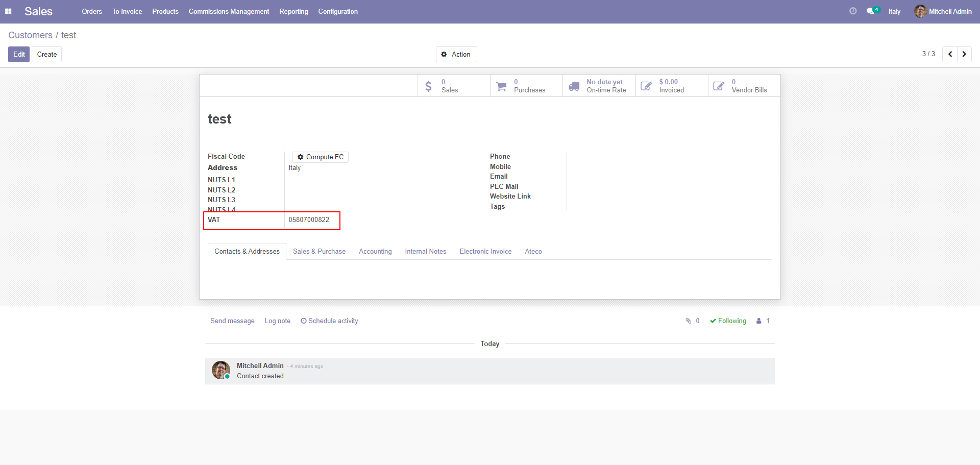Open Sales stats via dollar icon
Screen dimensions: 980x465
428,85
